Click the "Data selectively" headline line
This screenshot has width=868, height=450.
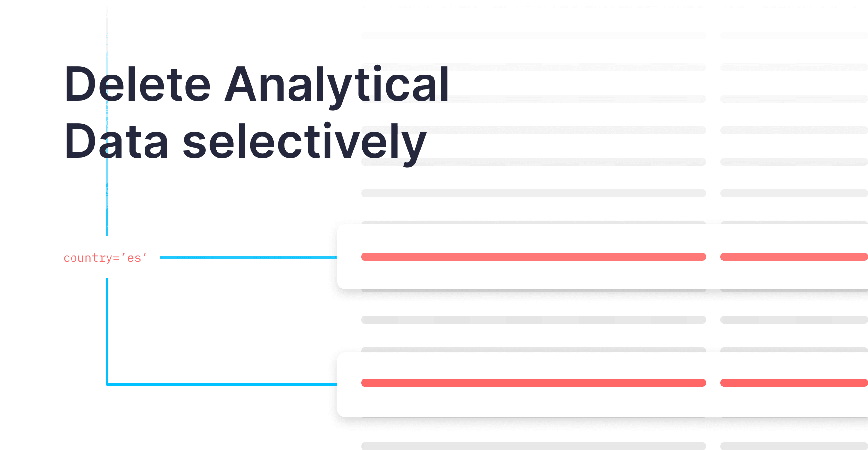click(245, 142)
